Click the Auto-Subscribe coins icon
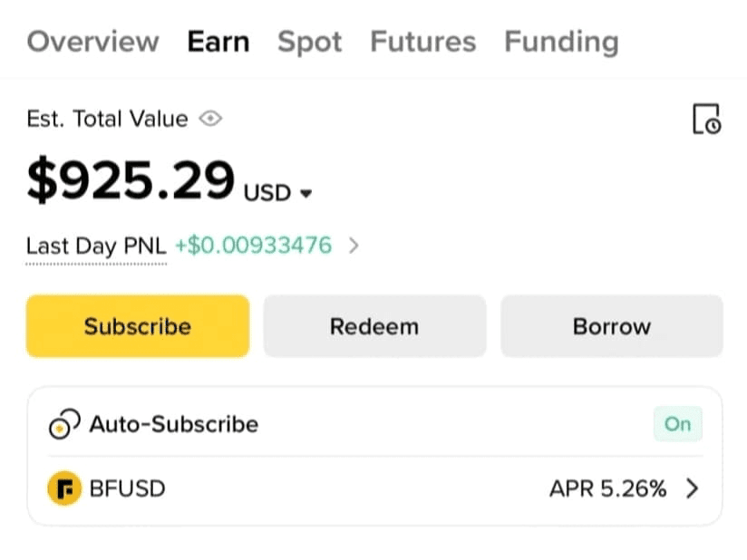The height and width of the screenshot is (560, 747). (x=64, y=424)
